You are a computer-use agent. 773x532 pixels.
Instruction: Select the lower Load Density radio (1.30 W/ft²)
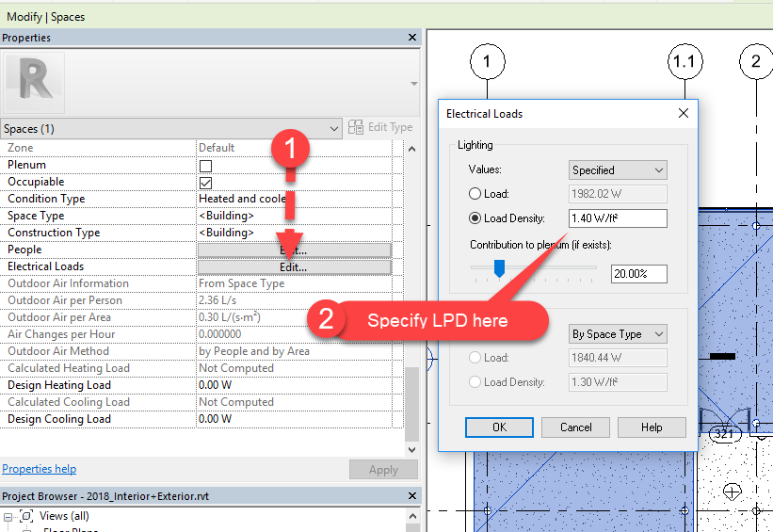(x=475, y=381)
